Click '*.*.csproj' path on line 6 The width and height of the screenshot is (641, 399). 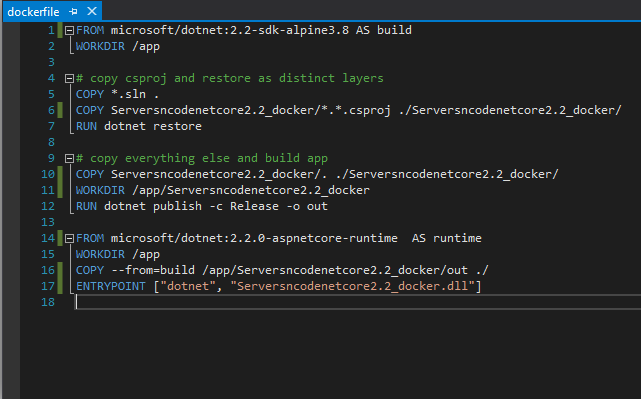click(x=356, y=110)
